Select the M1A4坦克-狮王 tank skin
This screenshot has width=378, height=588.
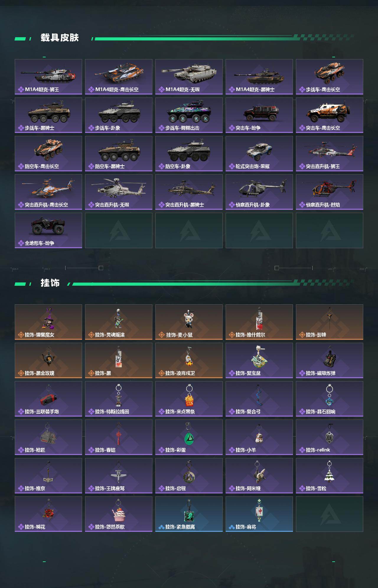pos(48,77)
